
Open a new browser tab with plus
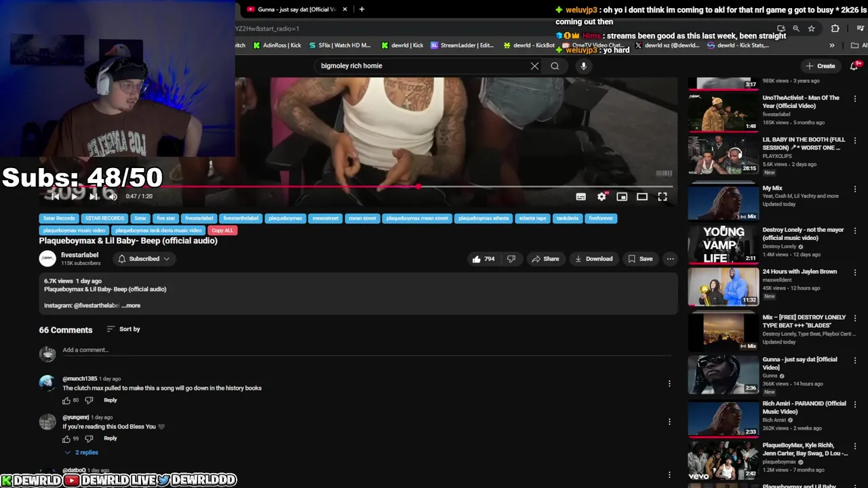click(361, 9)
